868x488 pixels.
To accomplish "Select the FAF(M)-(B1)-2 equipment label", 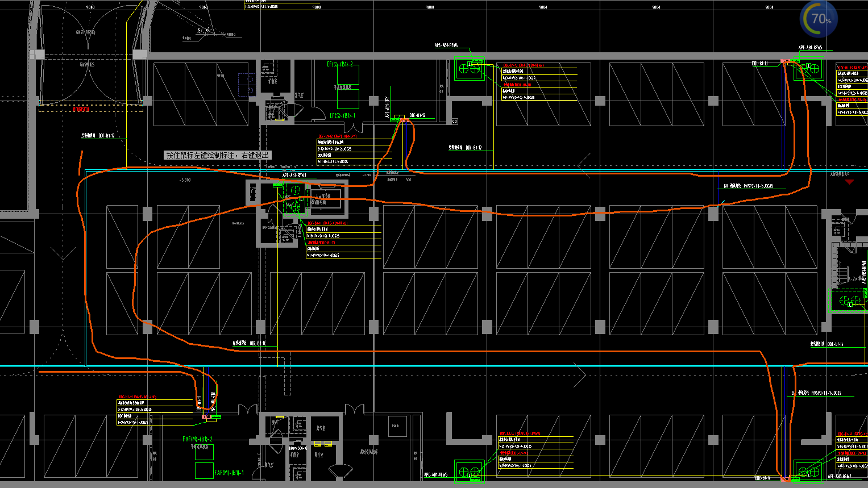I will pos(198,439).
